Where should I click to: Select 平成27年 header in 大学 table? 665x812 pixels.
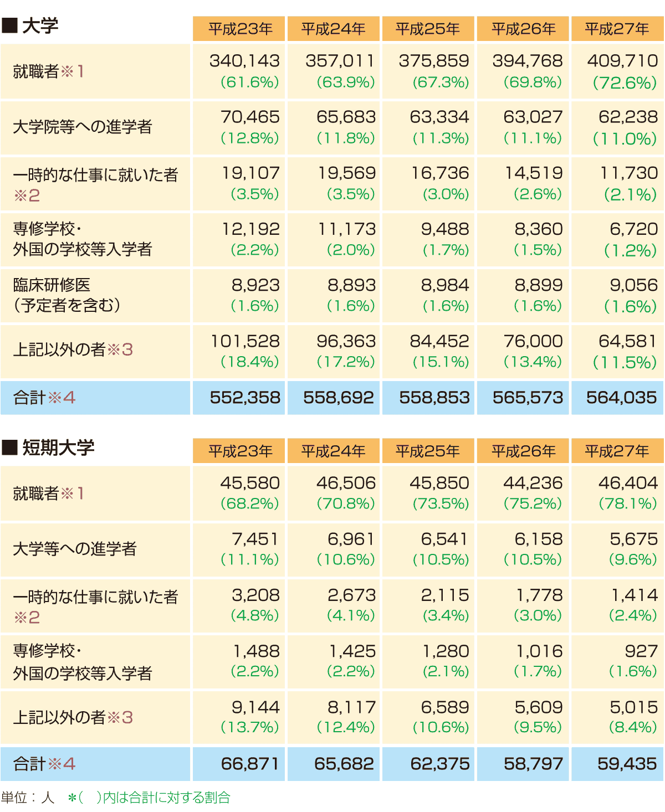coord(617,29)
